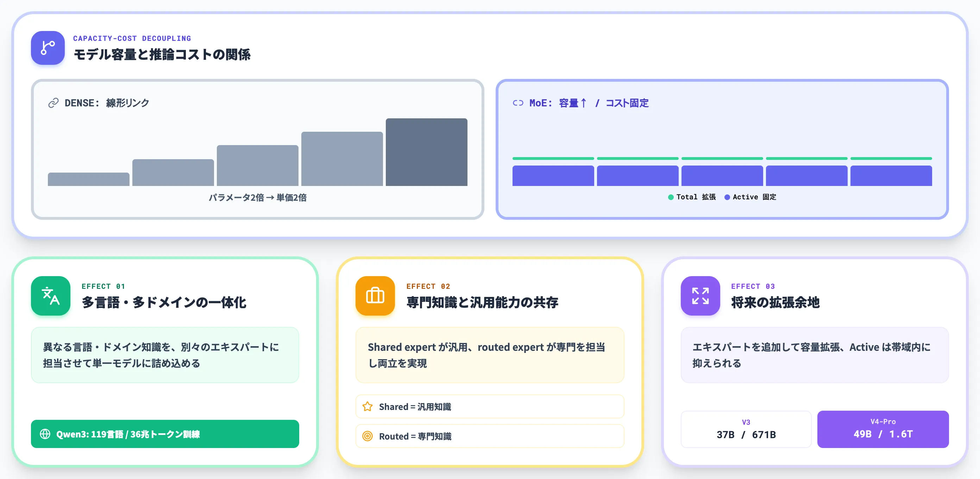Click the description starting エキスパートを追加して
This screenshot has height=479, width=980.
pyautogui.click(x=811, y=355)
